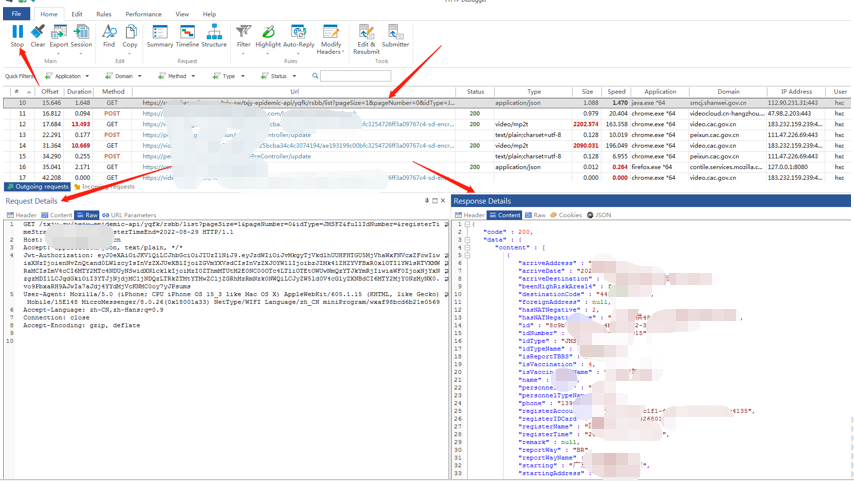The width and height of the screenshot is (854, 481).
Task: Open Request Details Raw tab
Action: tap(87, 215)
